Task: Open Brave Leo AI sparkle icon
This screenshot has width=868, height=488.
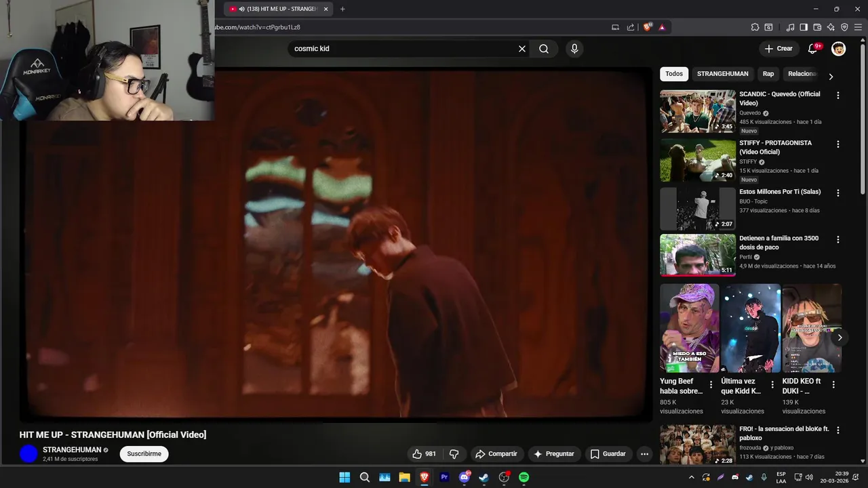Action: click(831, 27)
